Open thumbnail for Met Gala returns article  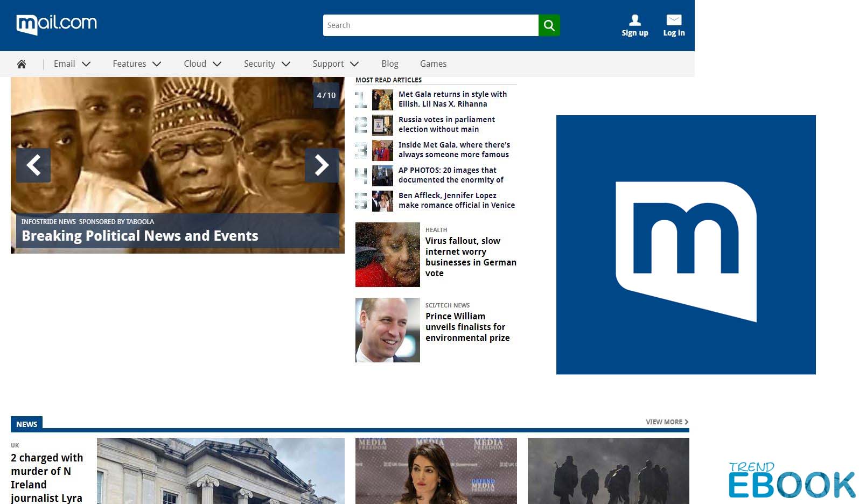(382, 100)
